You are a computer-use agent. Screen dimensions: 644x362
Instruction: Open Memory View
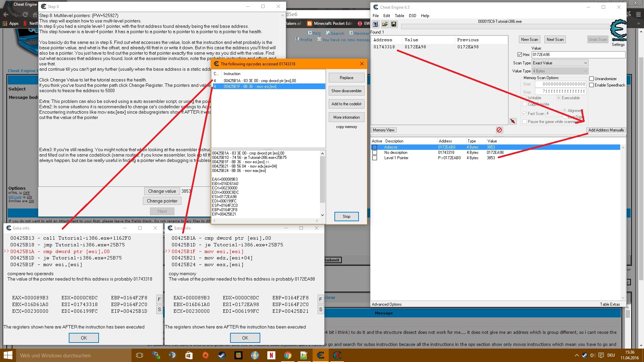(384, 130)
